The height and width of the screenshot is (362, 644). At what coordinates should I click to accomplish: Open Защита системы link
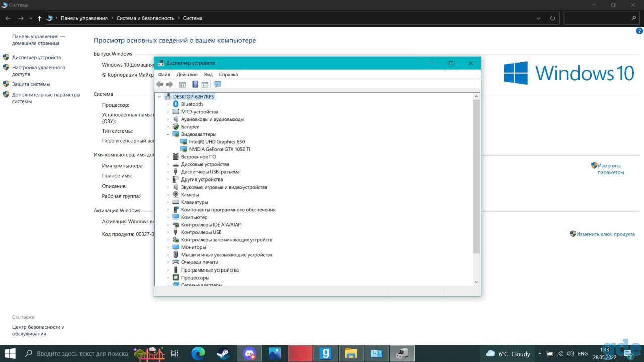pyautogui.click(x=31, y=84)
